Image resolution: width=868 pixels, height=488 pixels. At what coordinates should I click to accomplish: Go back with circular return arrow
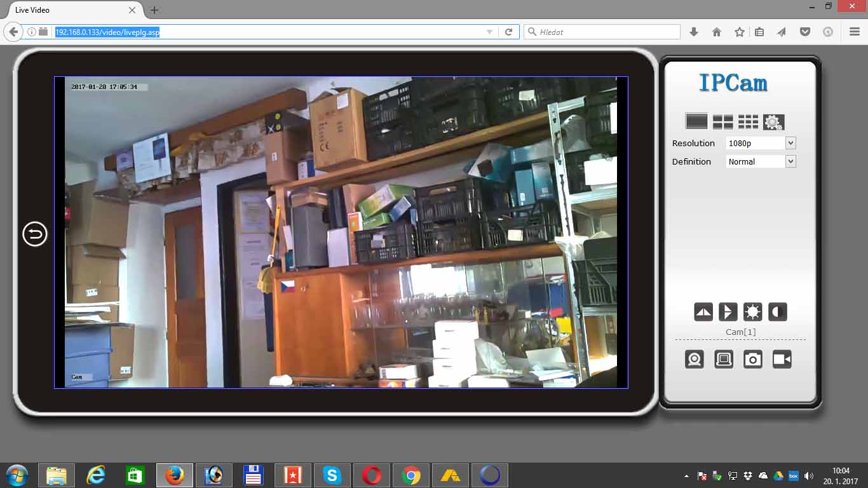point(35,234)
